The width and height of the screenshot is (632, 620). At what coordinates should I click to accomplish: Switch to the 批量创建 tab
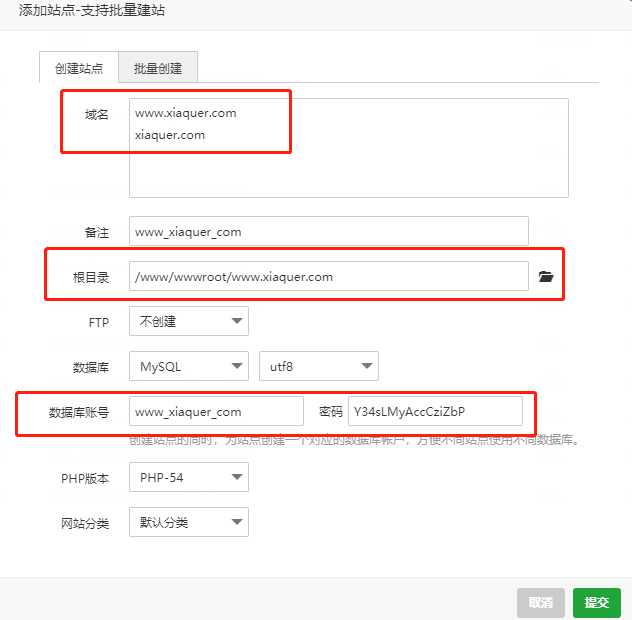158,67
